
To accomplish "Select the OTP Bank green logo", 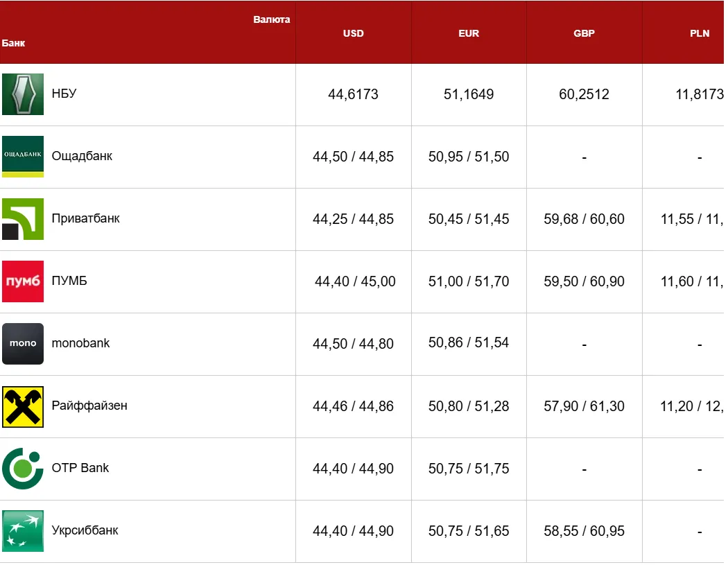I will tap(23, 469).
